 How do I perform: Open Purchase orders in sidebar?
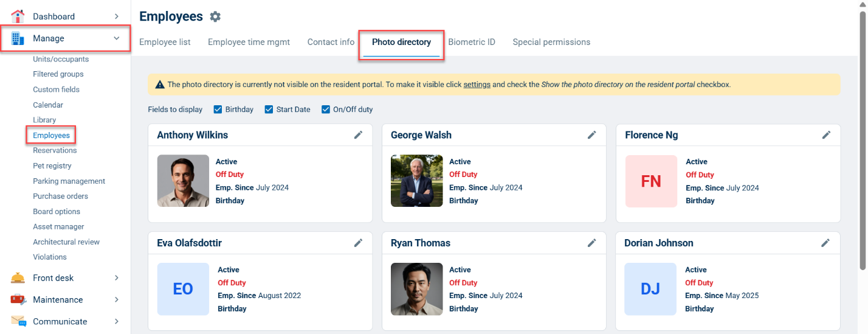(60, 196)
